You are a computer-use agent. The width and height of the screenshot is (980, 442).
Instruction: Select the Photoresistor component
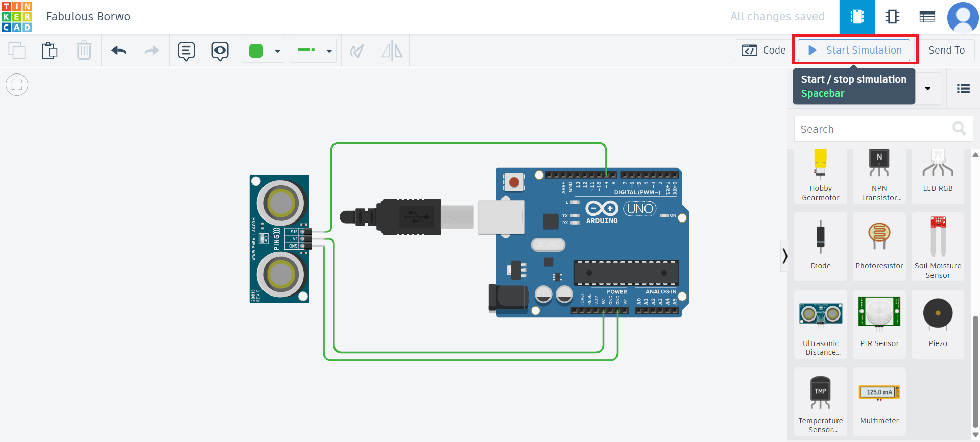(x=879, y=247)
